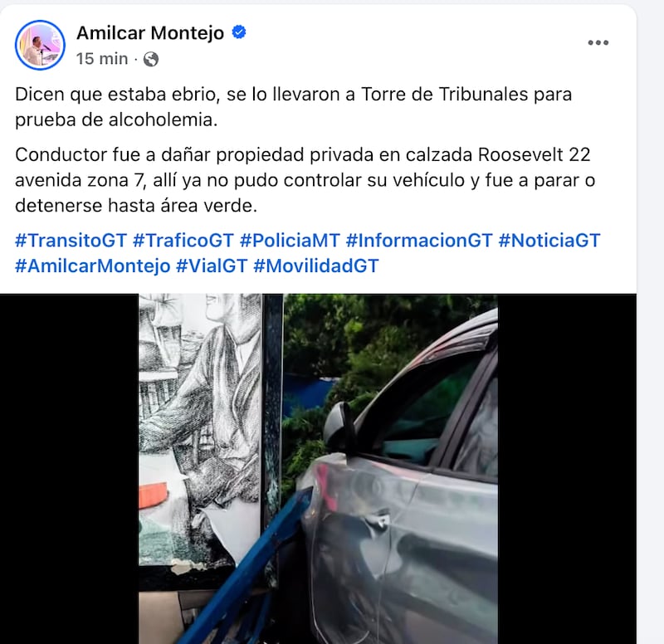Open the Amilcar Montejo profile name link
The height and width of the screenshot is (644, 664).
pyautogui.click(x=150, y=32)
